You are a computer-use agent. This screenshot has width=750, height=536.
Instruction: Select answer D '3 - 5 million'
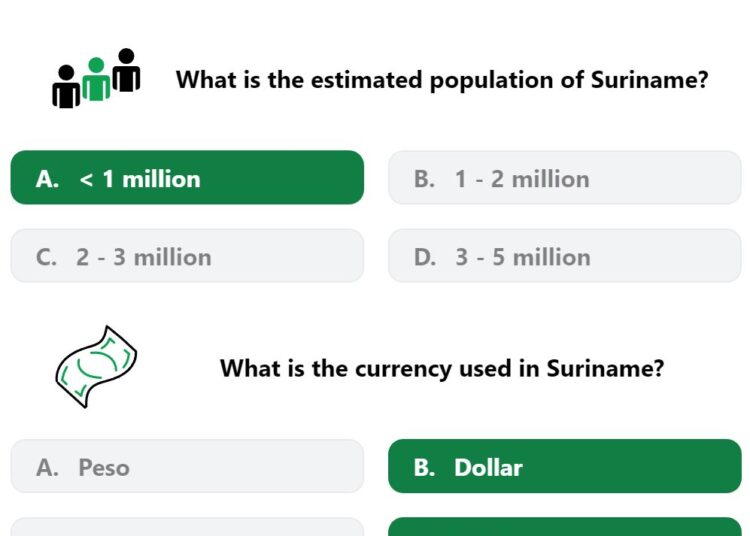tap(564, 256)
